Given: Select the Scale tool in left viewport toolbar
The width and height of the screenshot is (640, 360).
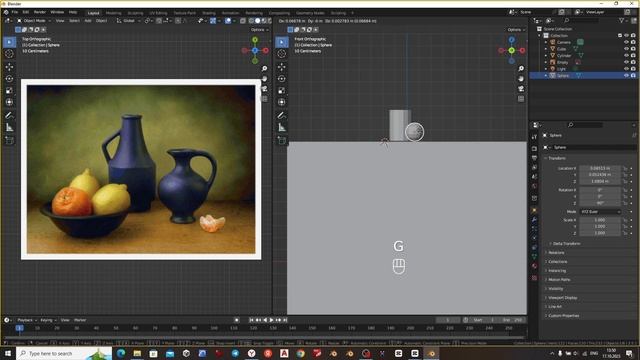Looking at the screenshot, I should point(9,90).
